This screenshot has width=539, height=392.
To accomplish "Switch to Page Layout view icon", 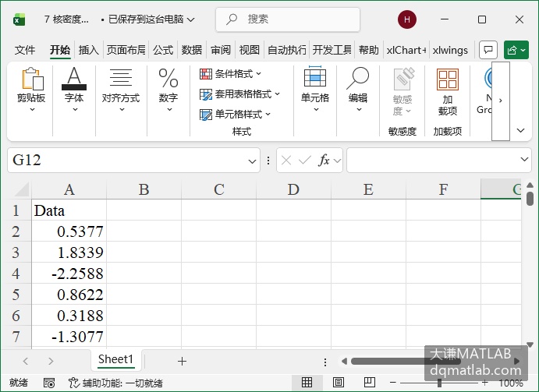I will (339, 382).
